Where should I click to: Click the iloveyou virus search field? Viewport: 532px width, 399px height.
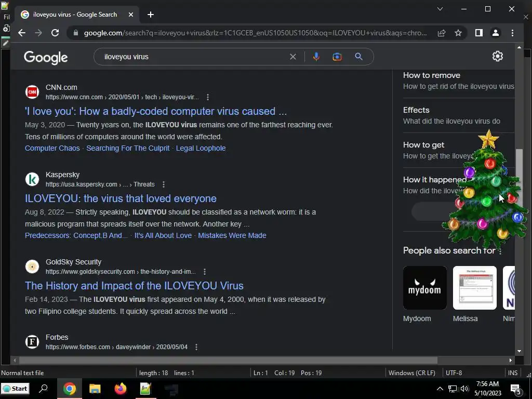coord(193,57)
